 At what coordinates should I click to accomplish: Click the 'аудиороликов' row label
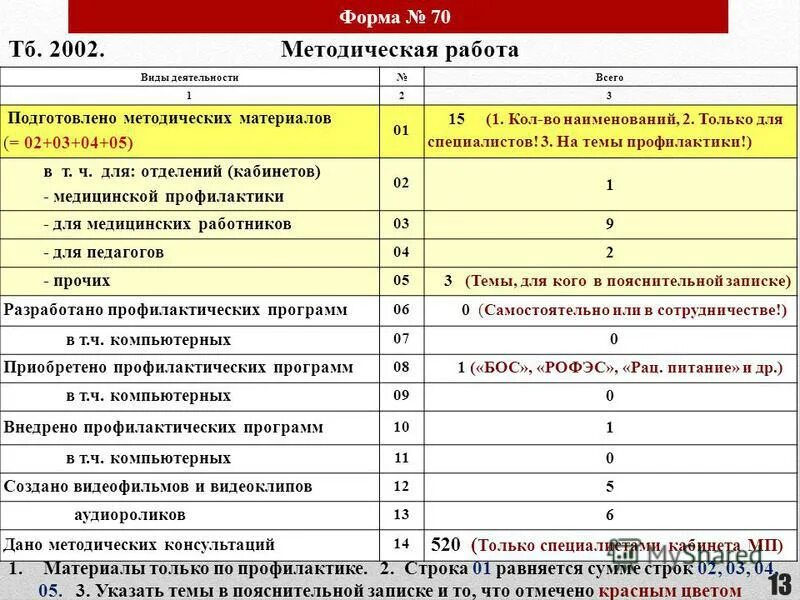[130, 512]
